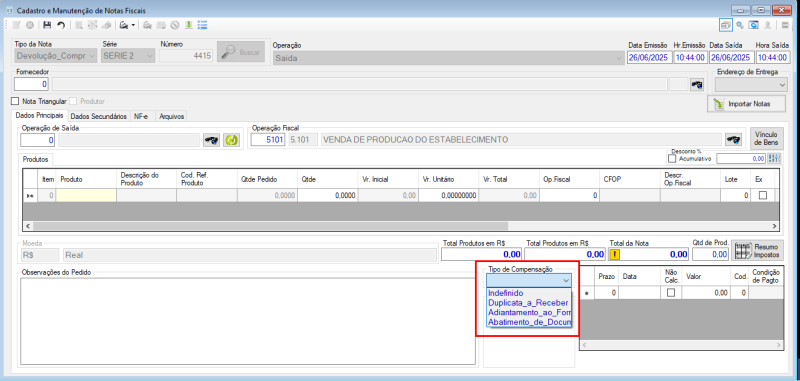This screenshot has width=800, height=381.
Task: Click the gears settings icon top right
Action: point(739,25)
